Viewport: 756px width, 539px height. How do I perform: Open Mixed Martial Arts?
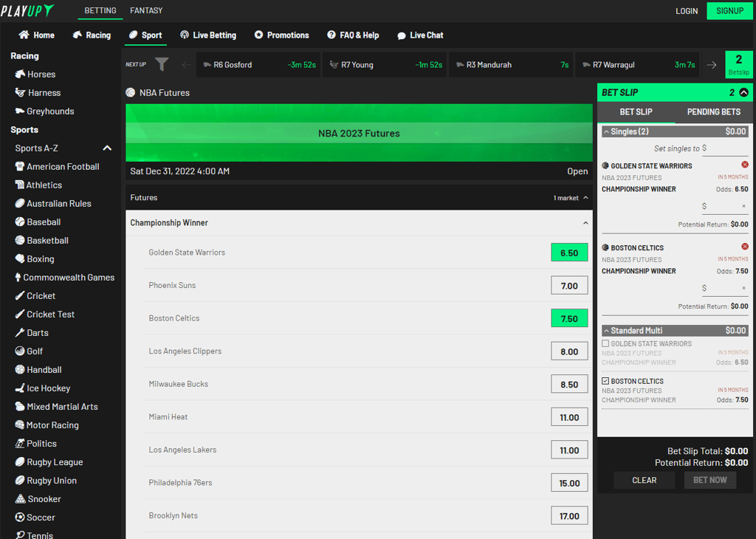coord(56,406)
